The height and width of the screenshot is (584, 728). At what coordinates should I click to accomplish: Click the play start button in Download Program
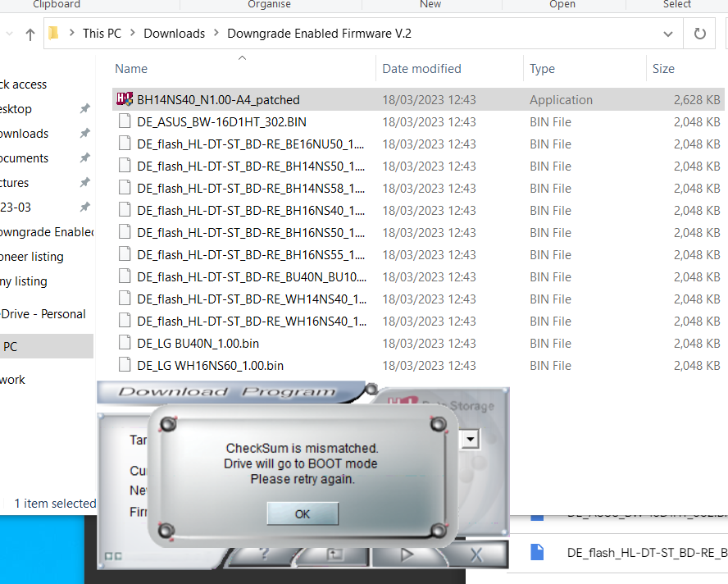[x=407, y=554]
